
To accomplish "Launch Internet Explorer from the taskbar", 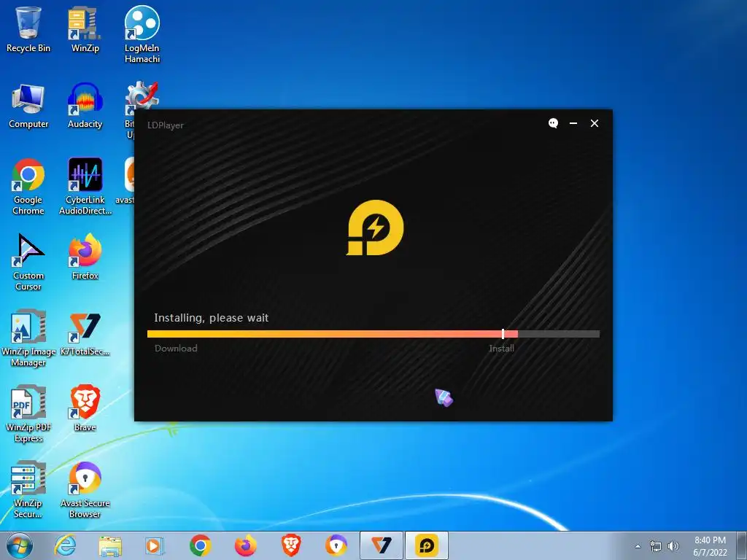I will click(65, 545).
